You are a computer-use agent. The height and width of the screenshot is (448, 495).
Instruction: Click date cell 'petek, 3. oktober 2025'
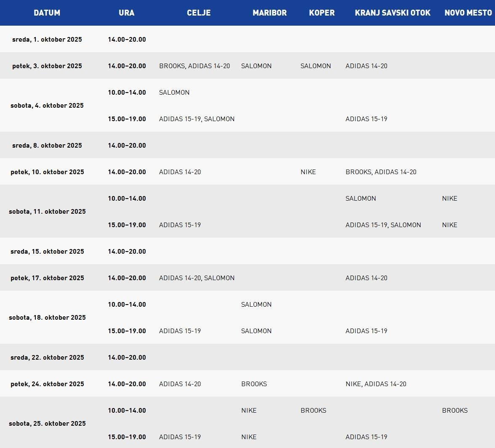click(x=47, y=66)
